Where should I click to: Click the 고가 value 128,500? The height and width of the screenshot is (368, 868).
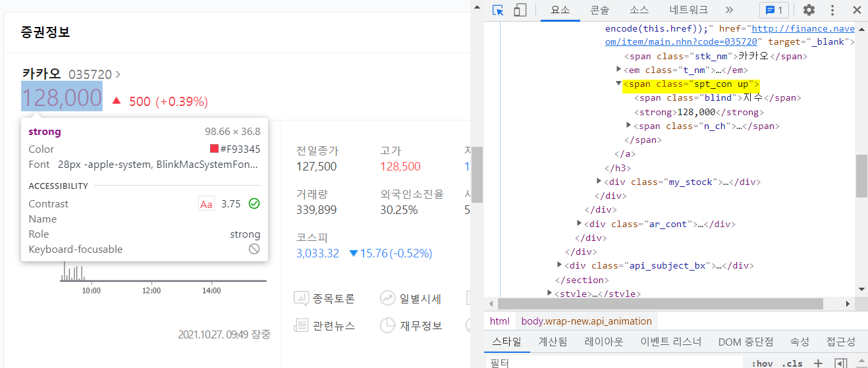click(400, 167)
